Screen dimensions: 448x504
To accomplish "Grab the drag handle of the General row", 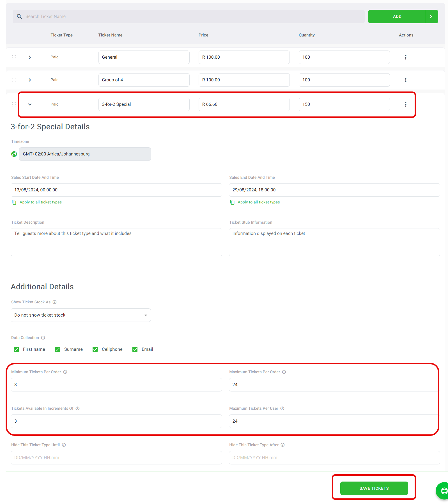I will [x=14, y=57].
